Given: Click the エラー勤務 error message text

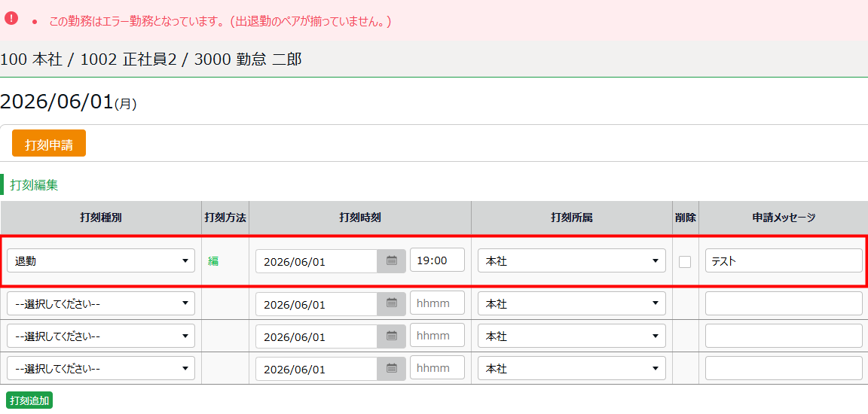Looking at the screenshot, I should tap(220, 22).
